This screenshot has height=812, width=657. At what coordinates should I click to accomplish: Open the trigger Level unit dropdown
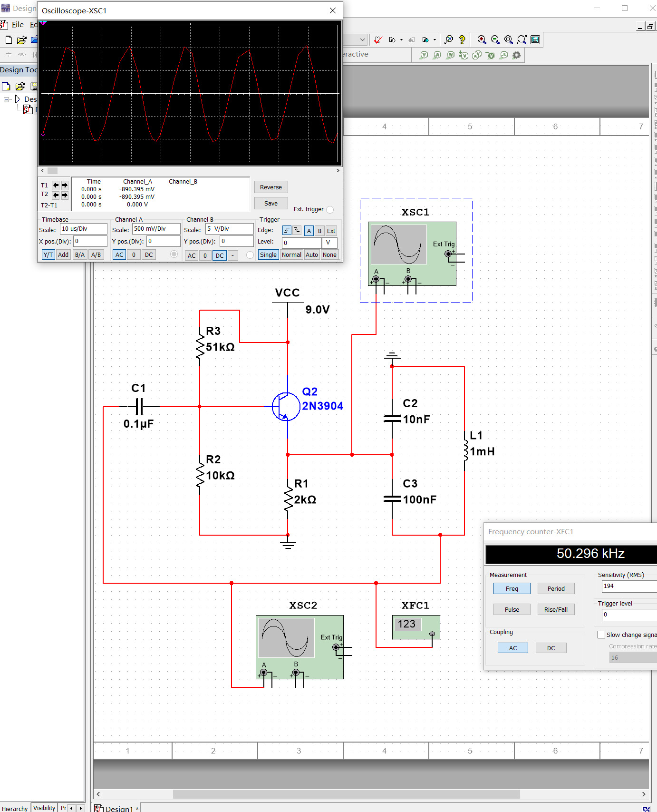pyautogui.click(x=329, y=243)
